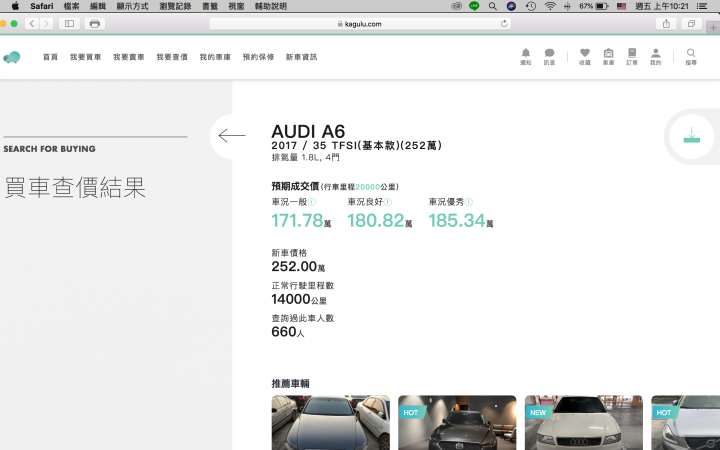Open the 輔助說明 menu

coord(270,6)
